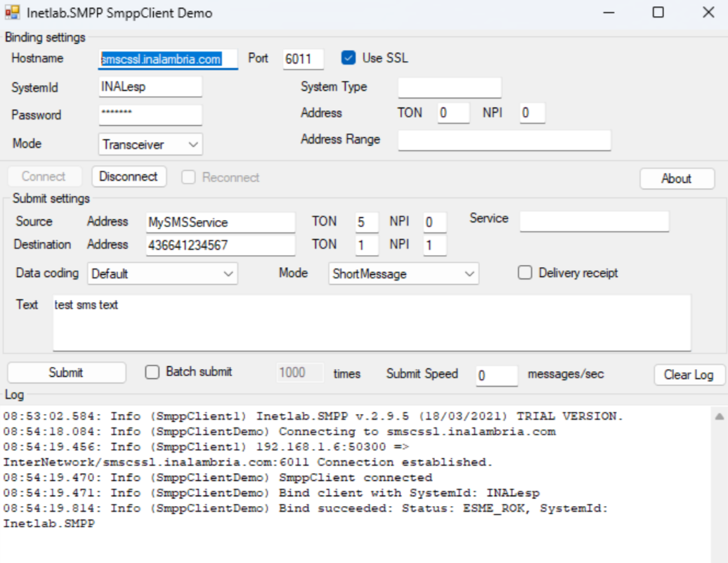Edit the Destination Address number field
728x563 pixels.
(x=221, y=245)
